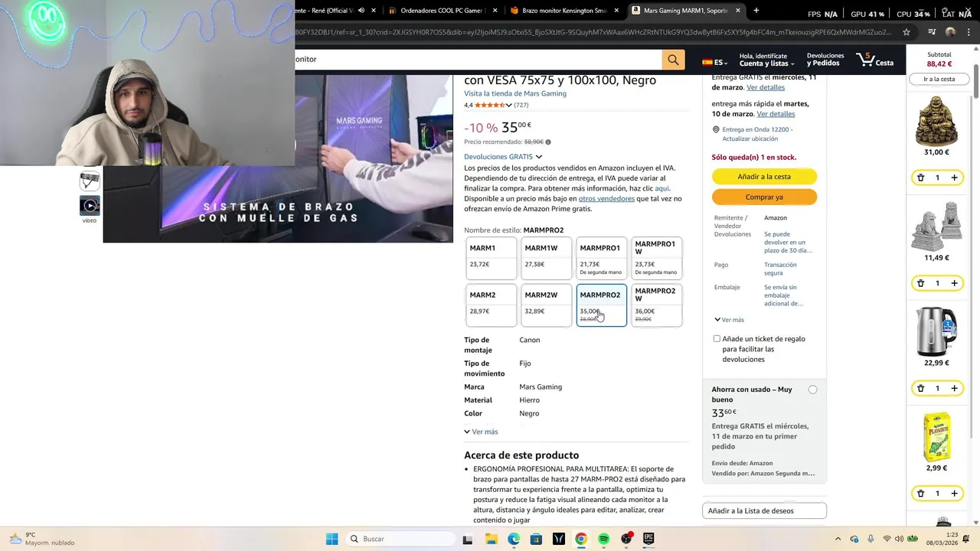The image size is (980, 551).
Task: Select the MARM1W style option
Action: 546,258
